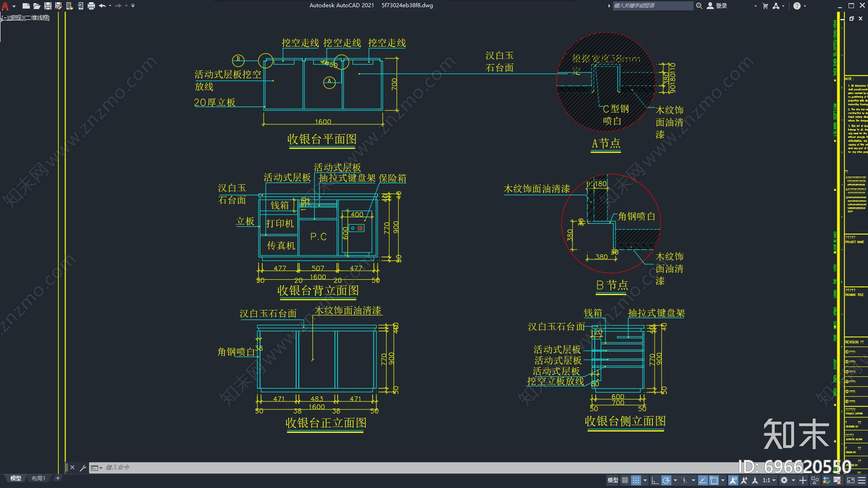868x488 pixels.
Task: Click the keyword search input box
Action: coord(653,6)
